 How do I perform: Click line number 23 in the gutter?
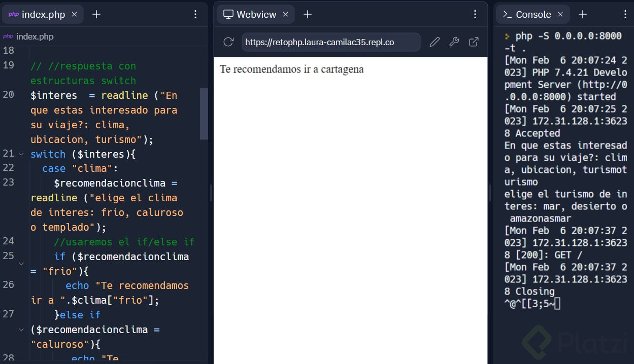[x=9, y=183]
